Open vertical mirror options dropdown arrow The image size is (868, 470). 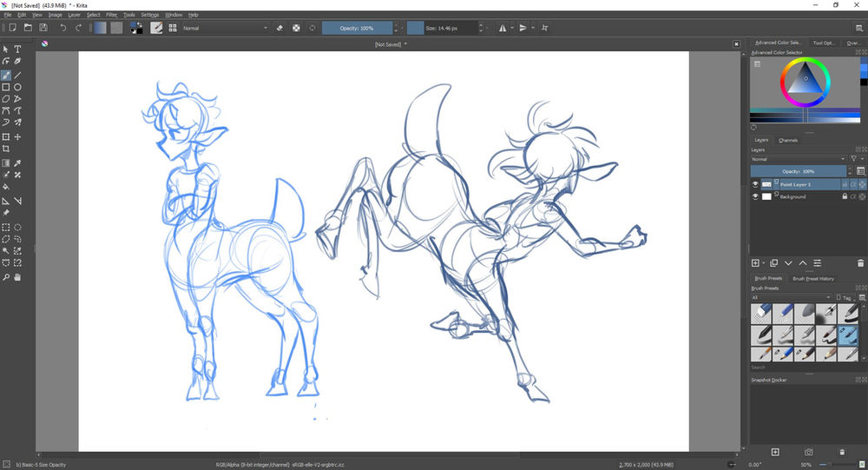(533, 28)
